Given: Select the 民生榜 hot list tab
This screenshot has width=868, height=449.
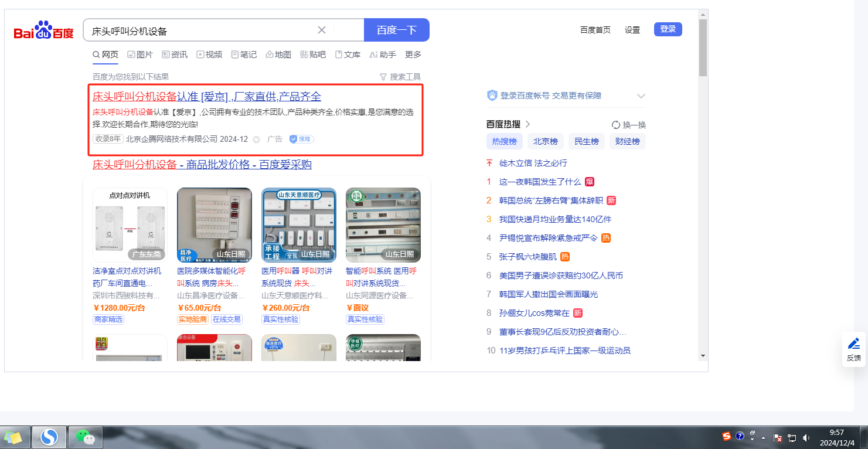Looking at the screenshot, I should [x=587, y=141].
